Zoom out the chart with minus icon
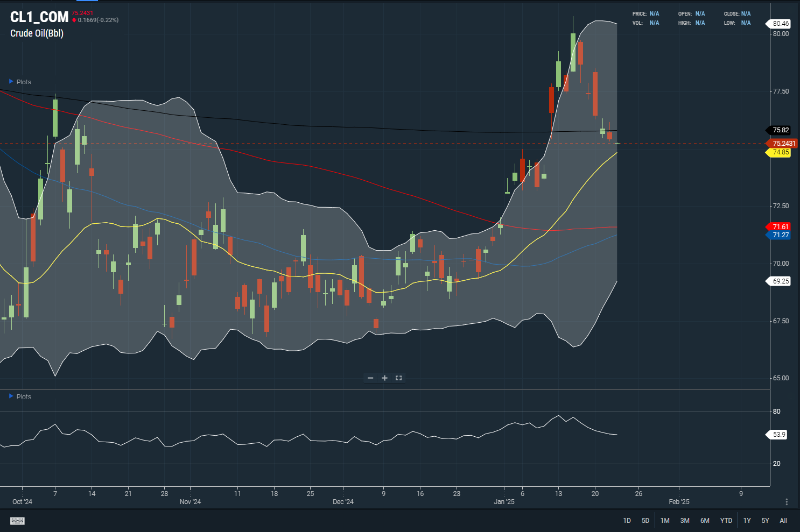The width and height of the screenshot is (800, 532). pyautogui.click(x=370, y=378)
